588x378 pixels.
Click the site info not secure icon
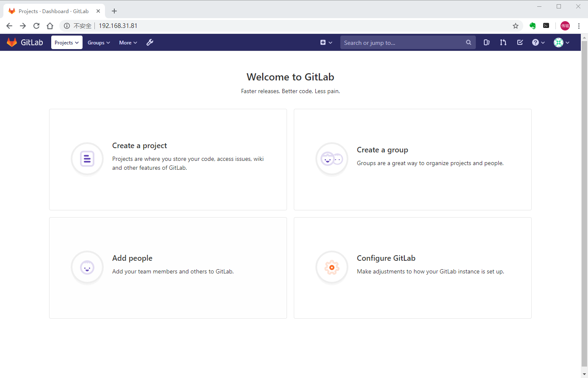click(x=67, y=26)
